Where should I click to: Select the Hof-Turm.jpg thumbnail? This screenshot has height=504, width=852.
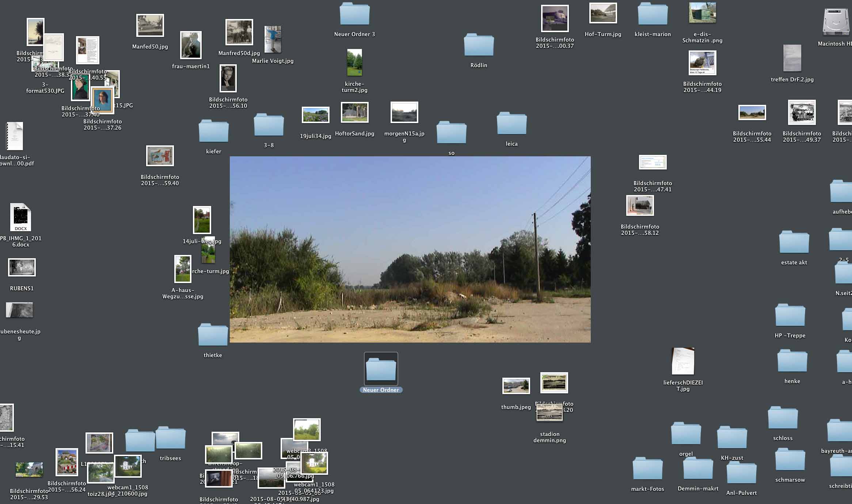(x=603, y=13)
